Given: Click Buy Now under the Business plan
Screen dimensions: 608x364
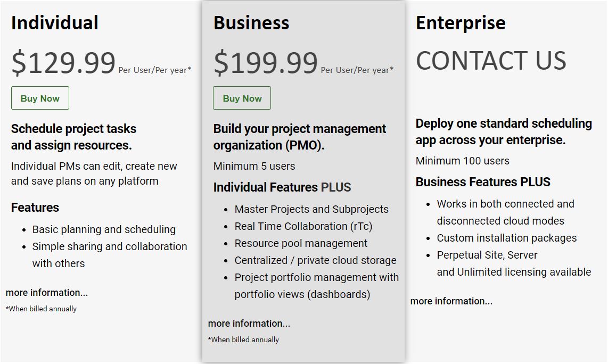Looking at the screenshot, I should click(242, 98).
